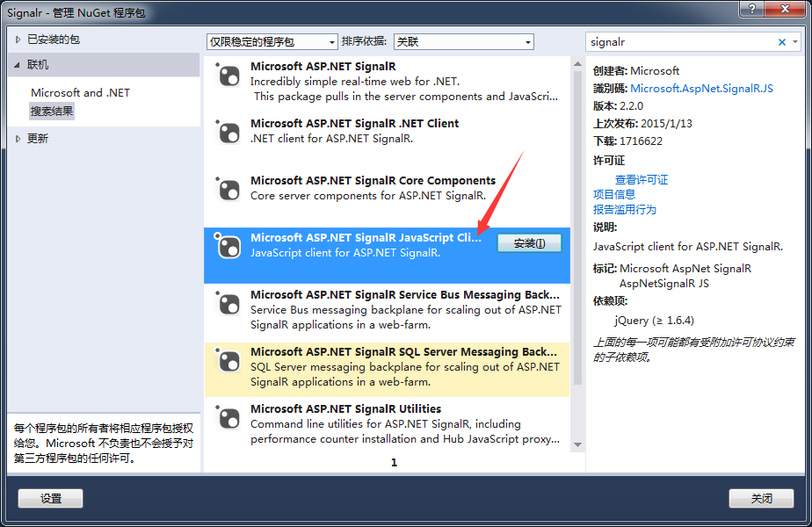Screen dimensions: 812x527
Task: Click the package list scrollbar thumb
Action: click(x=578, y=227)
